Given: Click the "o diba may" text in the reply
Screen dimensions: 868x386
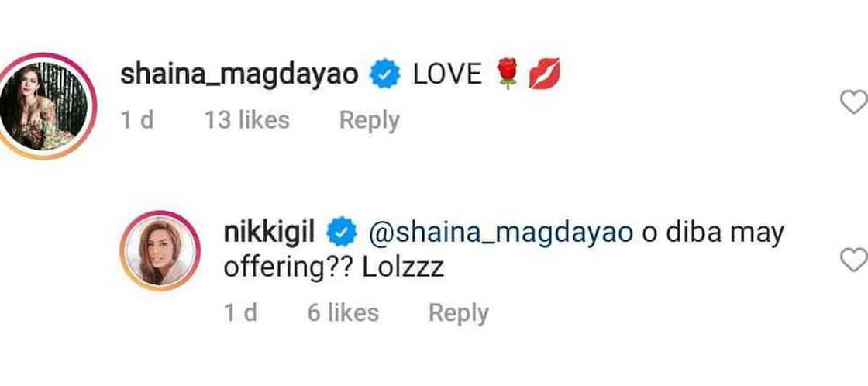Looking at the screenshot, I should [714, 233].
